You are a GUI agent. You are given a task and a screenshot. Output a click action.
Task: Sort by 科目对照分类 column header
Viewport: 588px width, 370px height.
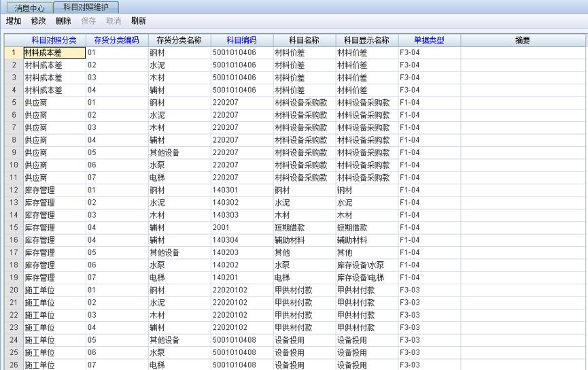click(54, 40)
